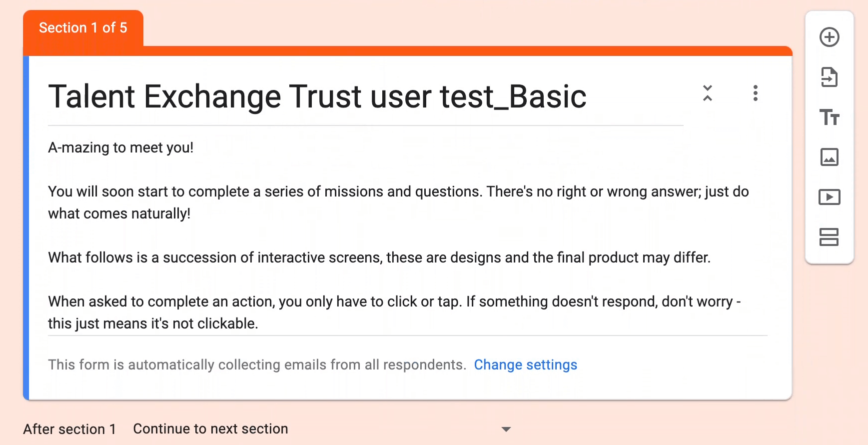Collapse section 1 with the chevron icon
Viewport: 868px width, 445px height.
coord(707,93)
